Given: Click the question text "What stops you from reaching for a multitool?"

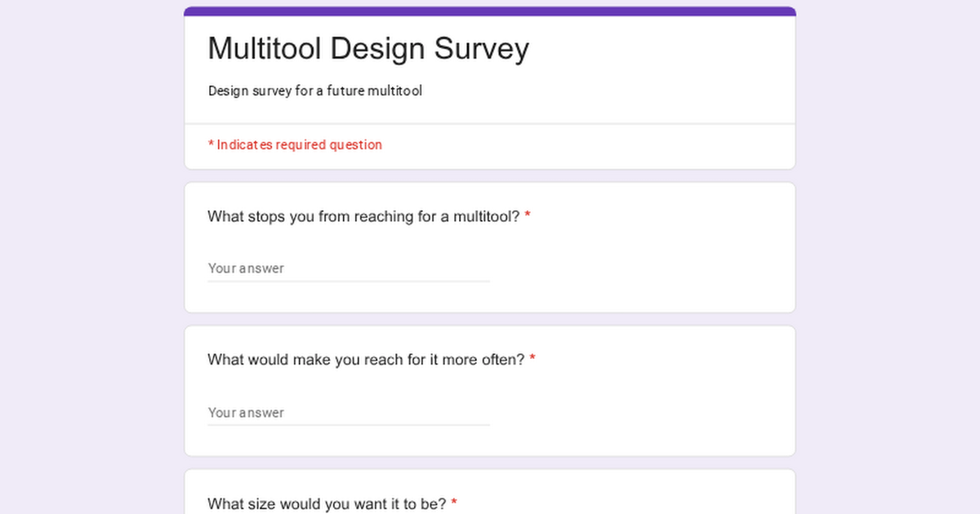Looking at the screenshot, I should 363,217.
